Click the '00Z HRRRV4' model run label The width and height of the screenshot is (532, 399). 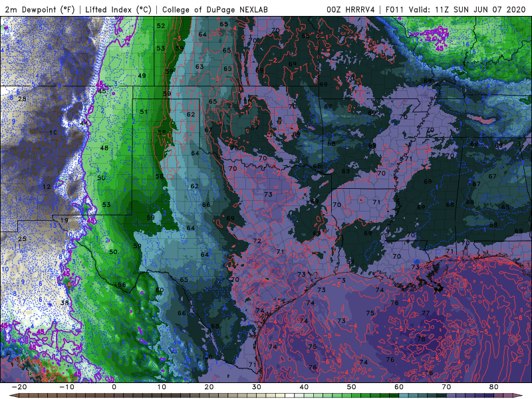tap(350, 9)
